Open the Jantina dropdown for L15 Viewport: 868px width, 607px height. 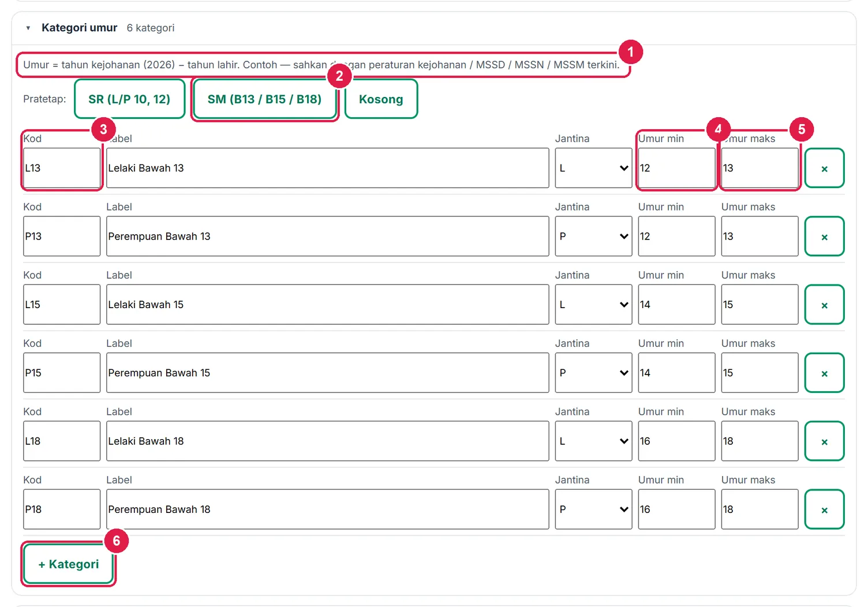point(593,305)
